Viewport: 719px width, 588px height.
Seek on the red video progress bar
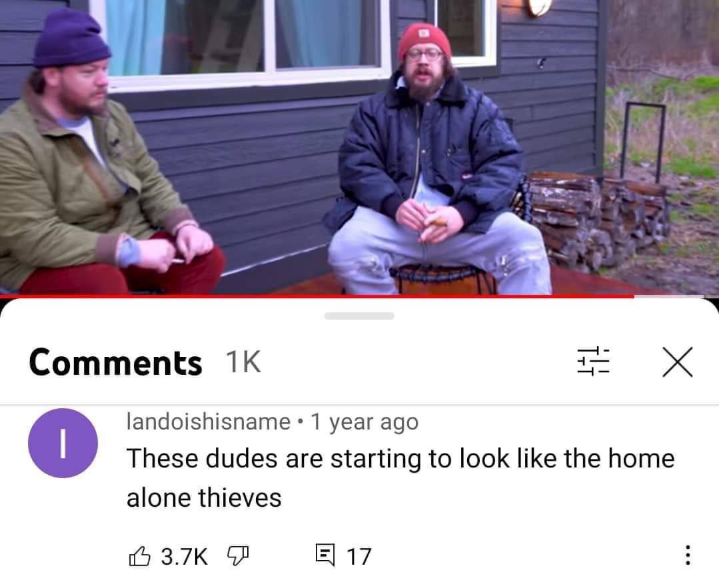pos(317,296)
